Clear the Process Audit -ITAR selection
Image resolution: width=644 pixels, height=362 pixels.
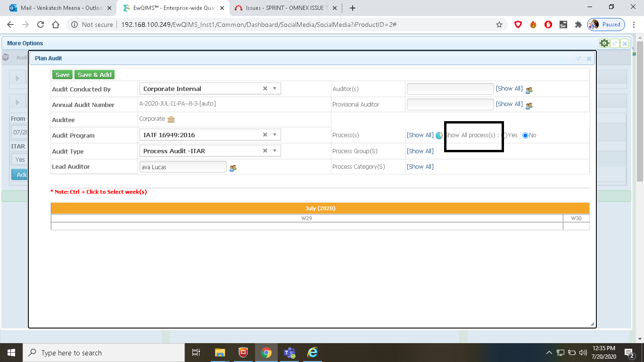click(265, 151)
